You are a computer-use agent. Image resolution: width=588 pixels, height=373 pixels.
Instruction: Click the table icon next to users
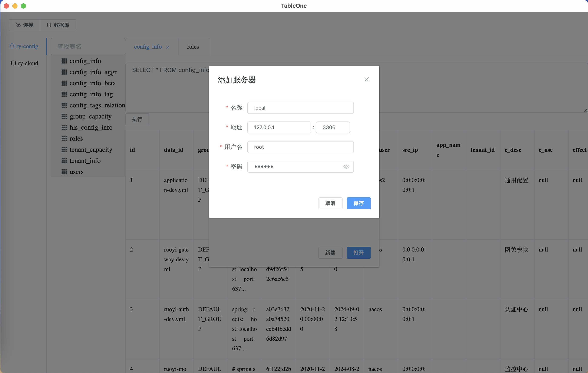[x=64, y=172]
